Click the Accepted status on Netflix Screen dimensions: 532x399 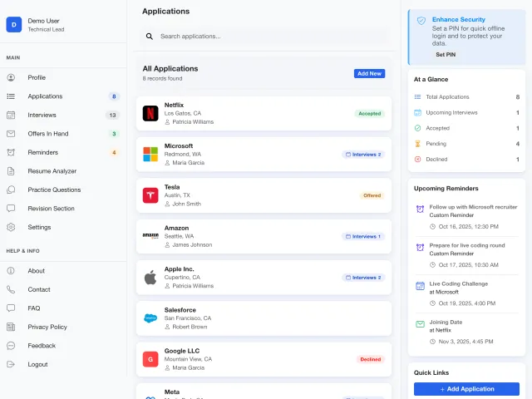click(369, 114)
